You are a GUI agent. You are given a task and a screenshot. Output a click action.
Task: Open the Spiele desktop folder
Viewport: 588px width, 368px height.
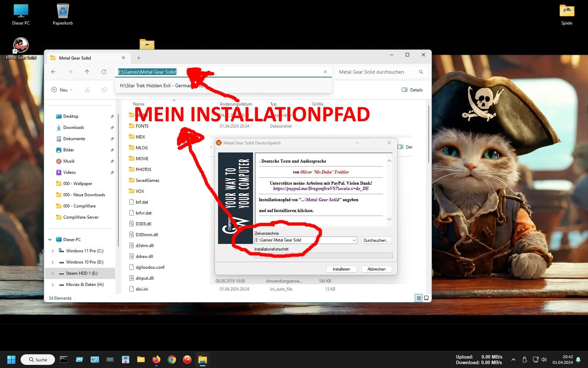[x=567, y=15]
